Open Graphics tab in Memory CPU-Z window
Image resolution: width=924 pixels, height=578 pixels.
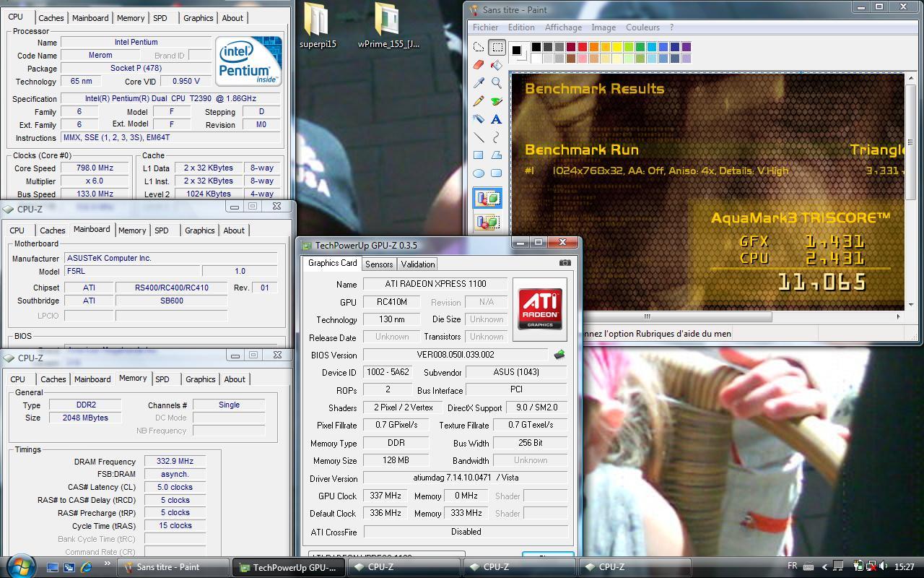[201, 379]
